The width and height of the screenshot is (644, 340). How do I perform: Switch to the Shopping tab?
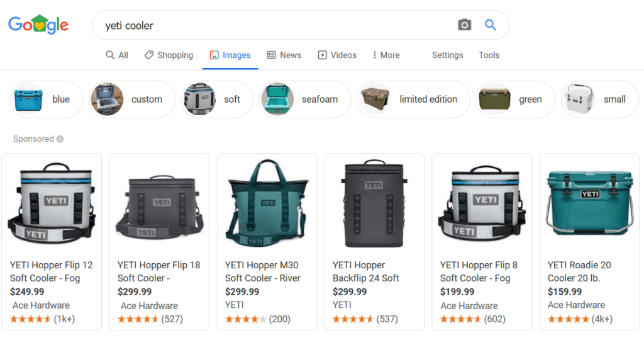pos(169,55)
